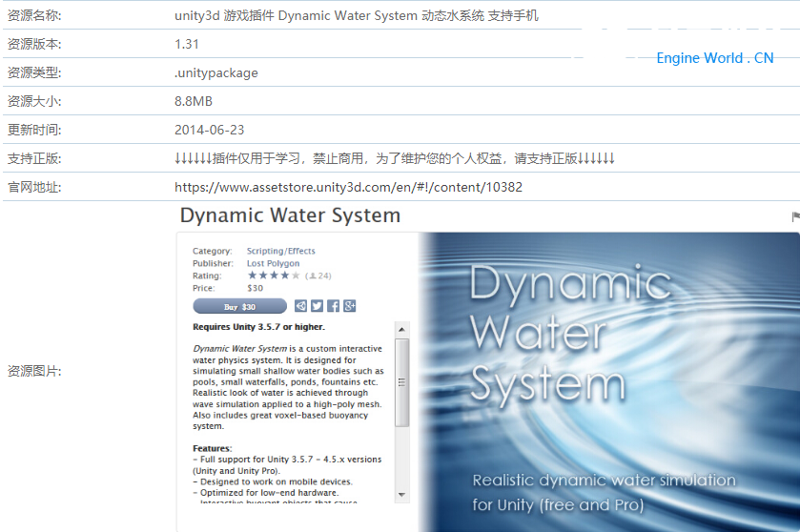Click the 官网地址 label
The image size is (800, 532).
click(x=34, y=187)
